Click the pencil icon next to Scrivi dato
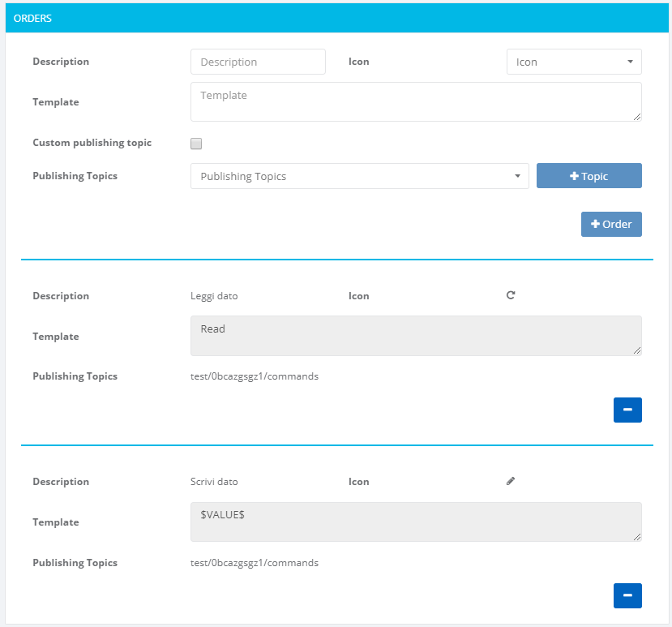Screen dimensions: 672x627 511,481
